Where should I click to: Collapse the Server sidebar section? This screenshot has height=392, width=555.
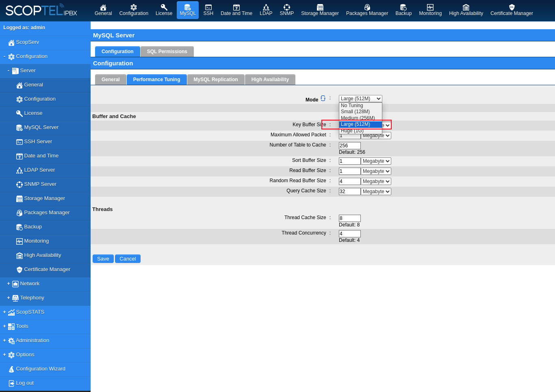pos(9,71)
